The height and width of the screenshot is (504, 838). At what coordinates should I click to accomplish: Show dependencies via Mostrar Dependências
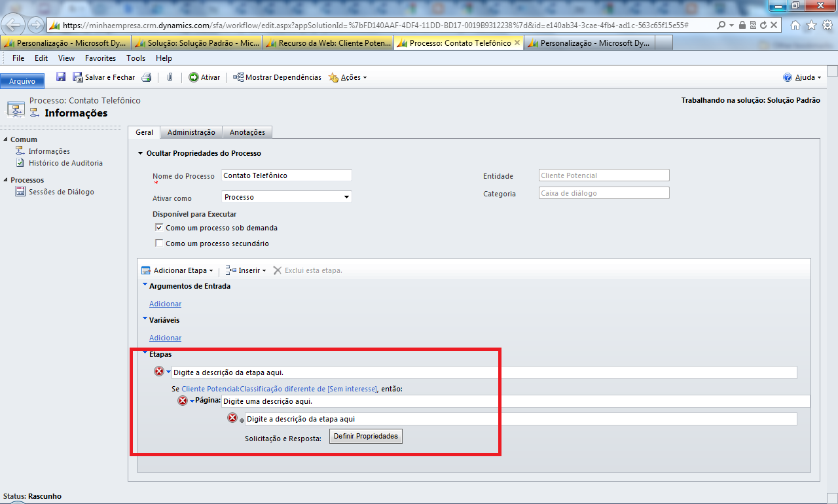tap(277, 77)
